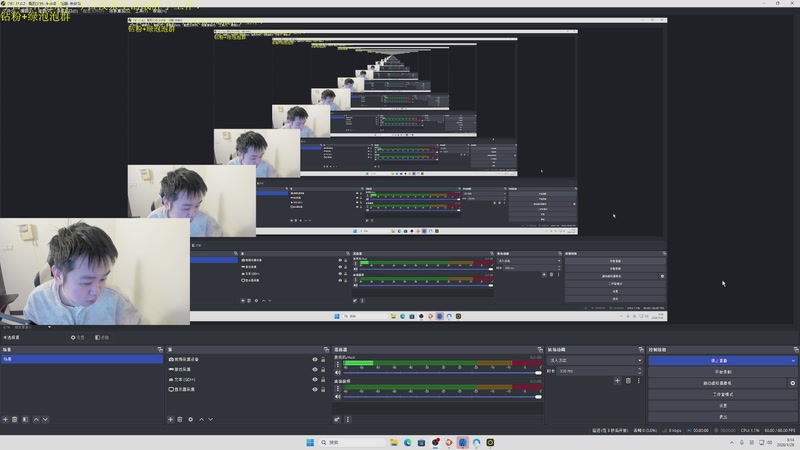Click the Start Virtual Camera button
Image resolution: width=800 pixels, height=450 pixels.
717,383
